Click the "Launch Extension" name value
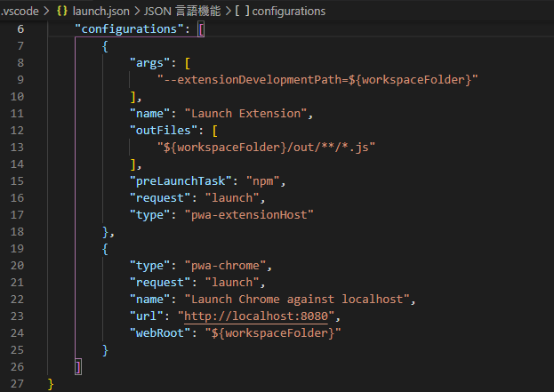554x392 pixels. 245,114
